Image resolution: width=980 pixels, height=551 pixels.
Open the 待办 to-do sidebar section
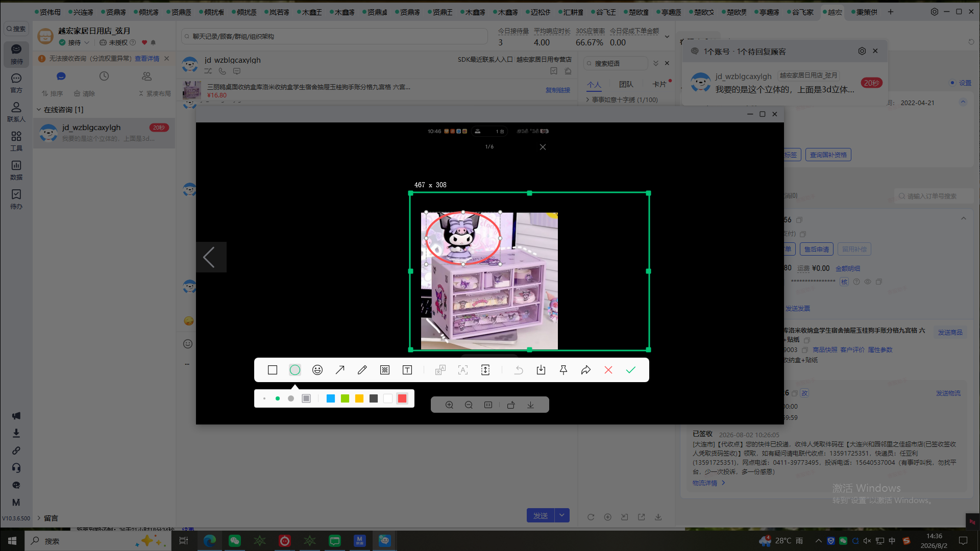pyautogui.click(x=16, y=199)
